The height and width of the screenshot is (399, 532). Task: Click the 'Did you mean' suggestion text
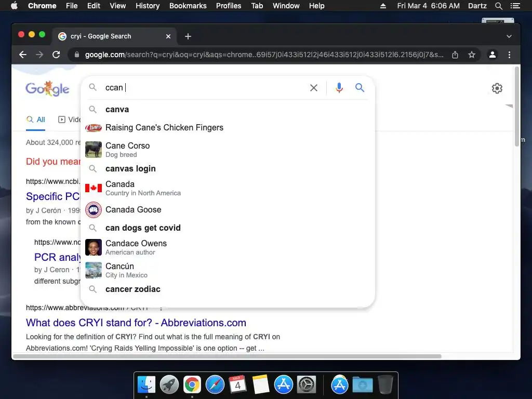coord(54,162)
